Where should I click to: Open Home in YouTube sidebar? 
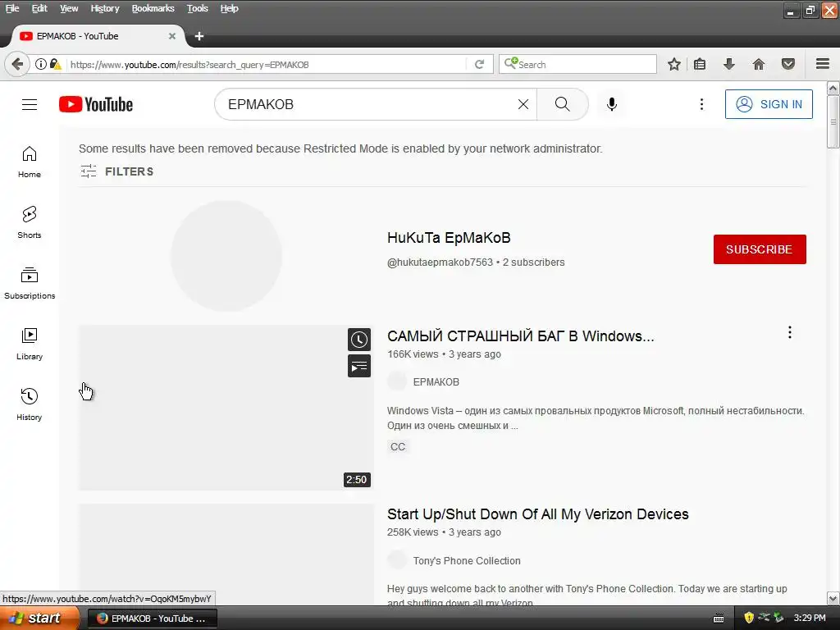click(30, 162)
